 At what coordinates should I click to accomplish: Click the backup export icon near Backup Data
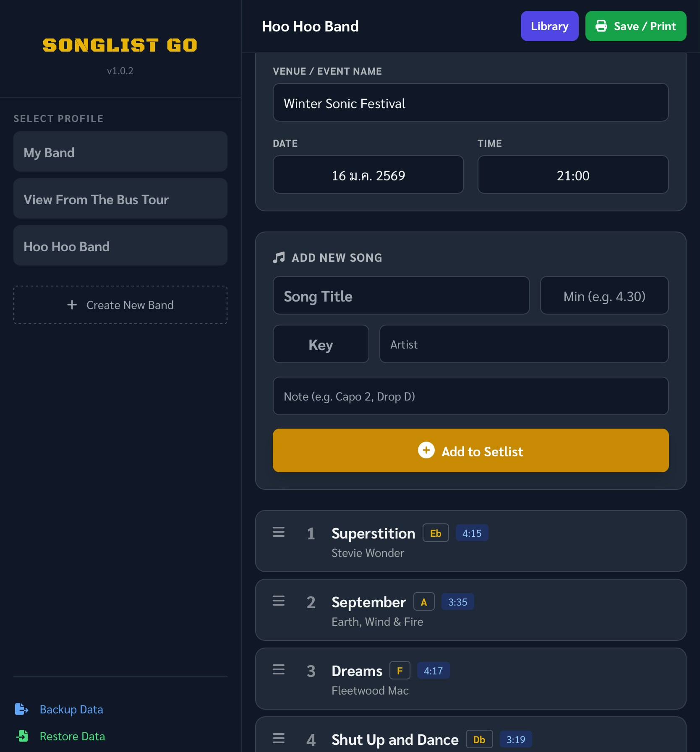pyautogui.click(x=22, y=709)
